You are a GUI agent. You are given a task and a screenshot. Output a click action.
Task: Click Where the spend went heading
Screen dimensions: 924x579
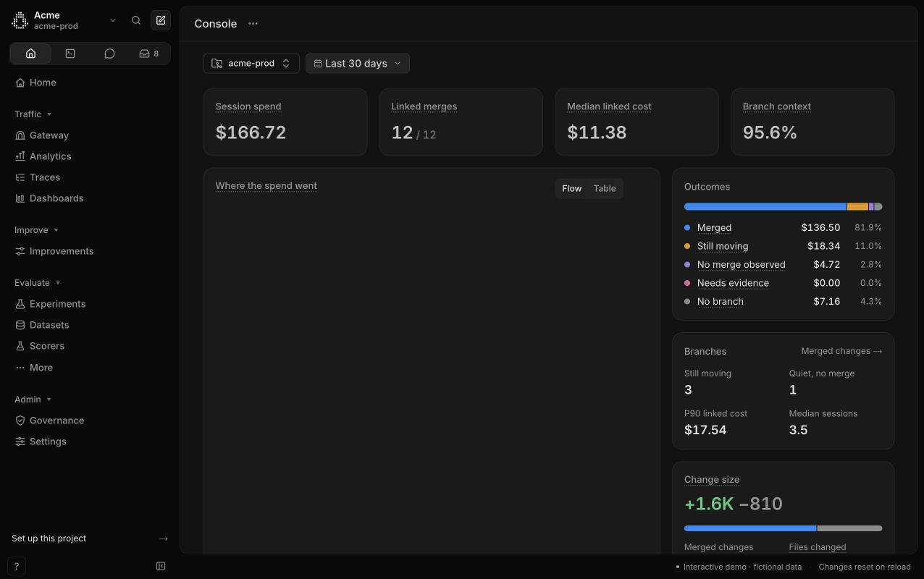coord(266,186)
